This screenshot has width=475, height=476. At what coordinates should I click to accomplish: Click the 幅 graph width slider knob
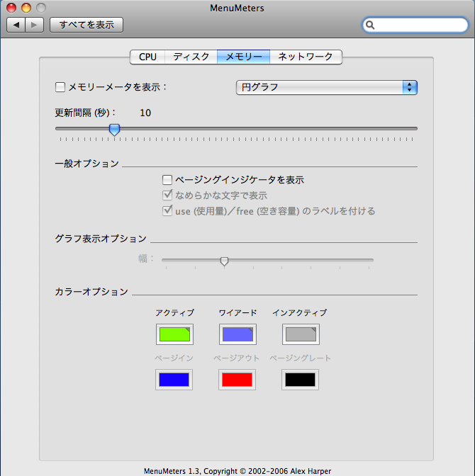(x=224, y=261)
